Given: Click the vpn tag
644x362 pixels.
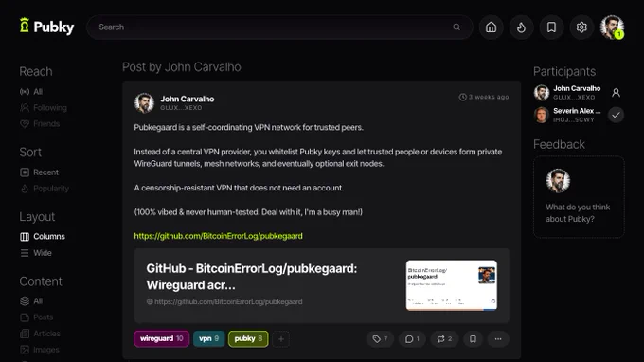Looking at the screenshot, I should click(x=209, y=338).
